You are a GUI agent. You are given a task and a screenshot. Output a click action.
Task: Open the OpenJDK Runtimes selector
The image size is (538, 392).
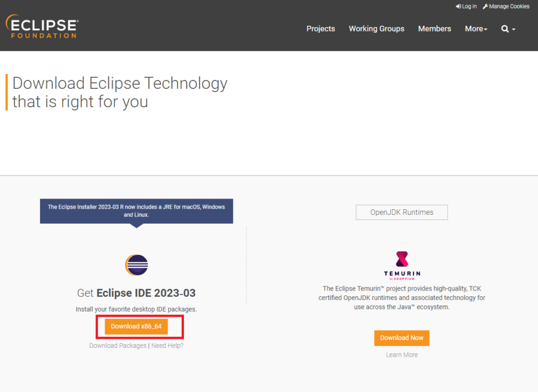(x=401, y=212)
